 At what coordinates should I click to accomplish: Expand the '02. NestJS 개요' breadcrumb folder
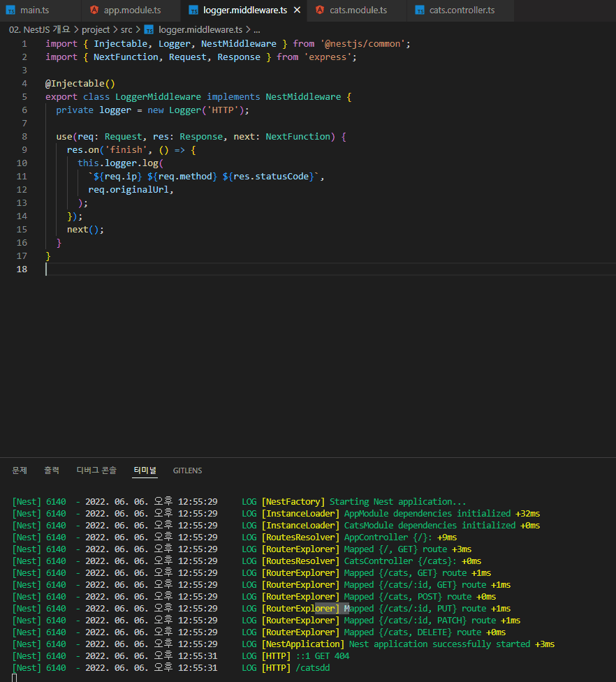pos(40,30)
